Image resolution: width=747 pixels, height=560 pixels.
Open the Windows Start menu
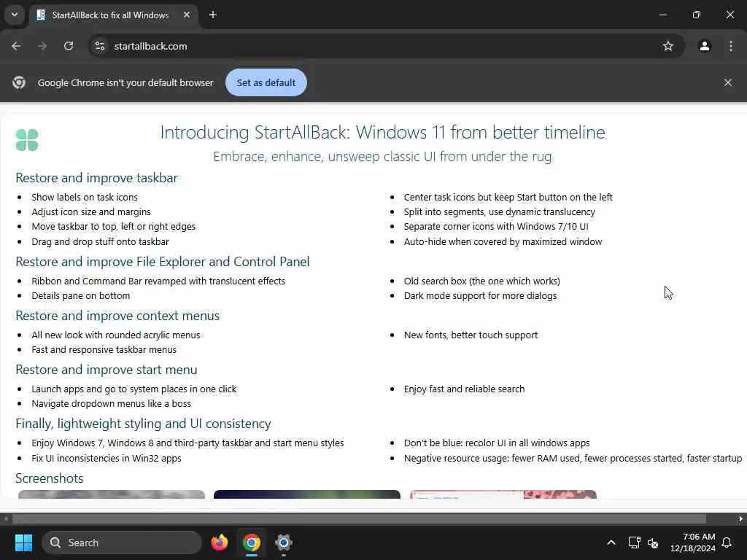[23, 542]
